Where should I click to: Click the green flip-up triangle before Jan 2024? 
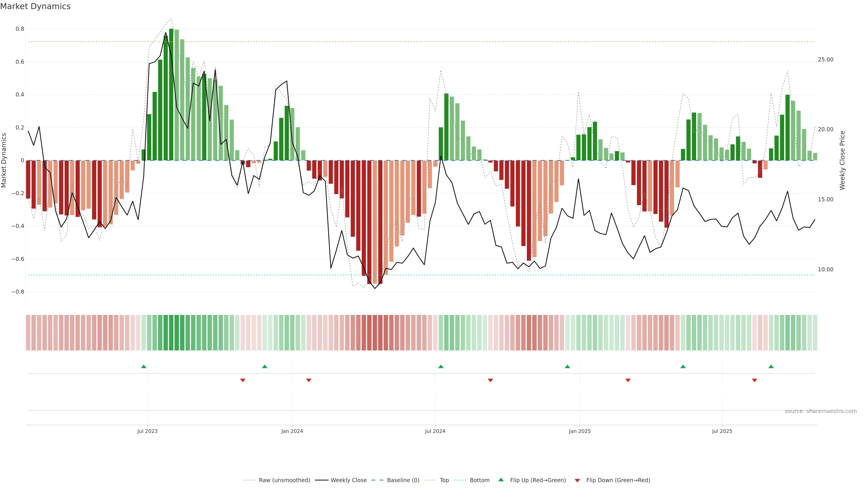264,366
